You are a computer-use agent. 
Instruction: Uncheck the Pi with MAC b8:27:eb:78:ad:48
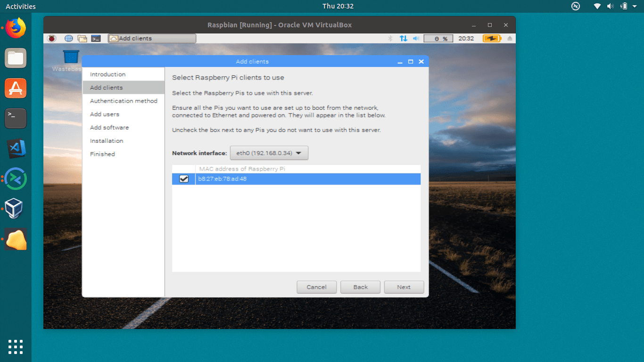[183, 179]
